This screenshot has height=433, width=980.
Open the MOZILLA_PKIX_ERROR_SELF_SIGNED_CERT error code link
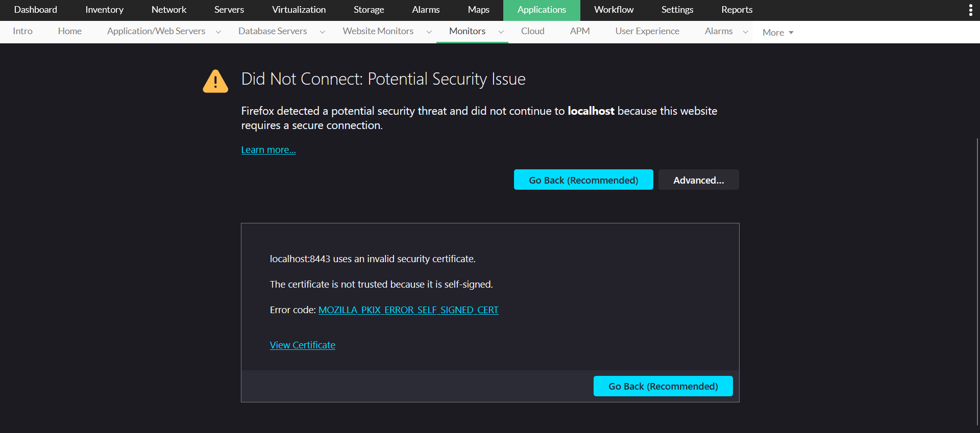coord(408,310)
